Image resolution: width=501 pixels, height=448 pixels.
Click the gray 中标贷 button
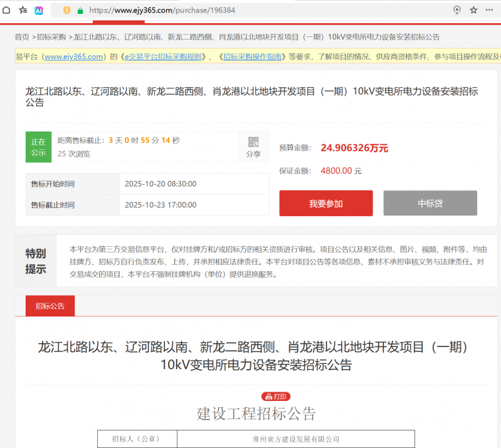[x=430, y=204]
